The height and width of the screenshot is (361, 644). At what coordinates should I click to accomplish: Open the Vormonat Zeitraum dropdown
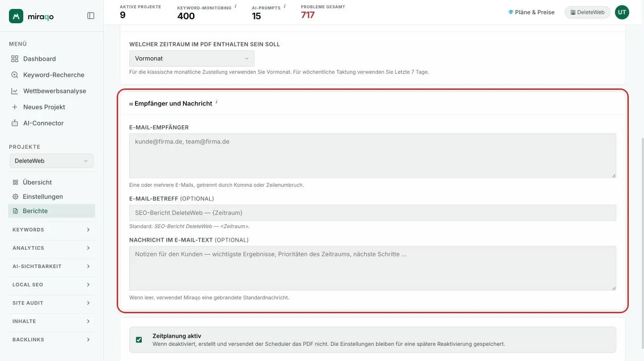pyautogui.click(x=191, y=59)
